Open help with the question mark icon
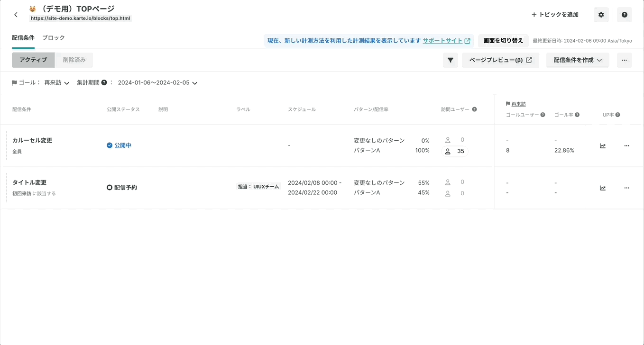The image size is (644, 345). (624, 15)
